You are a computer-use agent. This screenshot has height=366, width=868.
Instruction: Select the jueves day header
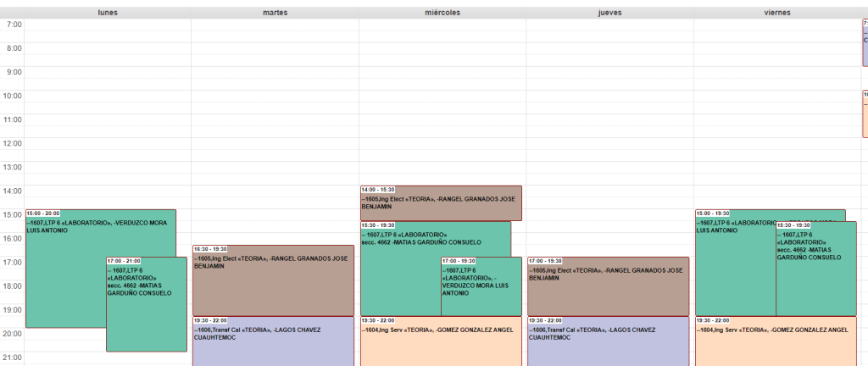[609, 13]
